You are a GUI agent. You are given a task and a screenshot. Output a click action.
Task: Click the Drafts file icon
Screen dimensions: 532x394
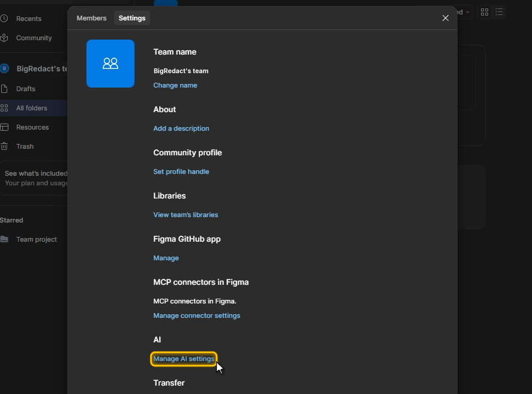4,89
